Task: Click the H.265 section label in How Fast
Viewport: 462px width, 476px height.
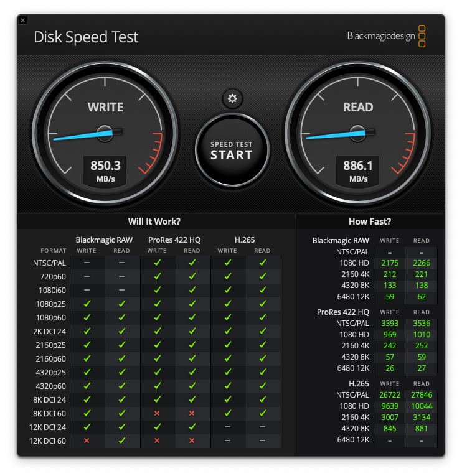Action: (x=359, y=384)
